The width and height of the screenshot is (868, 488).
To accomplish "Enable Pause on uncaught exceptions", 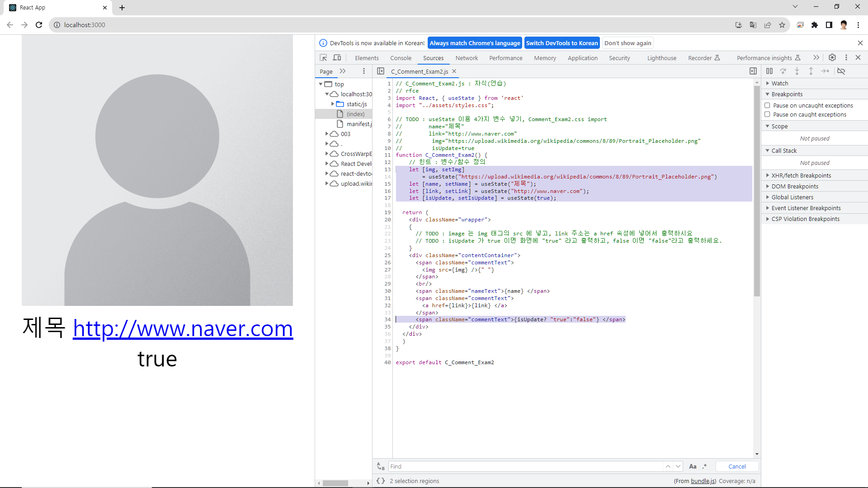I will (x=767, y=105).
